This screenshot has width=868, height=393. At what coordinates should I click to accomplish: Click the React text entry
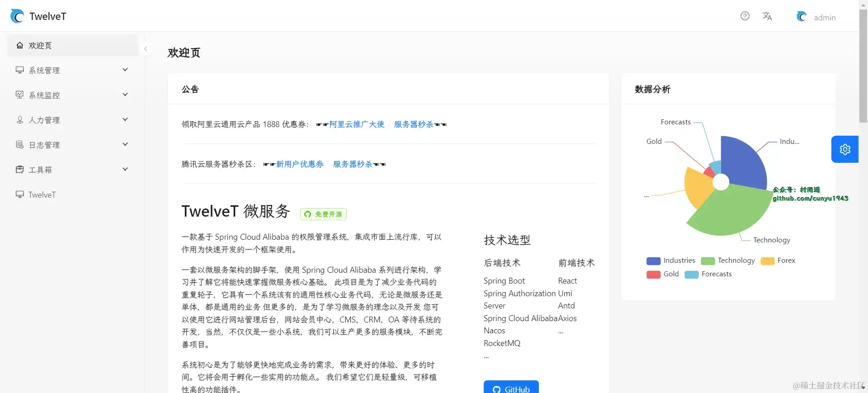pos(567,281)
